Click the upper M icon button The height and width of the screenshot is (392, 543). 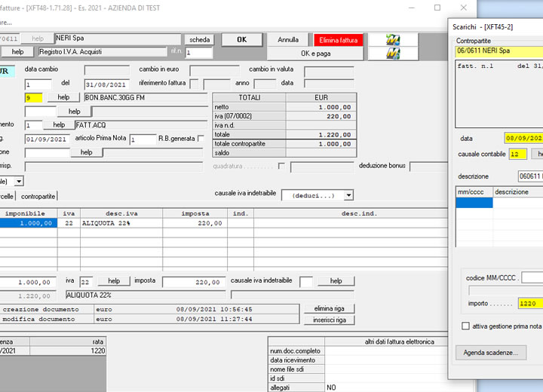(393, 39)
